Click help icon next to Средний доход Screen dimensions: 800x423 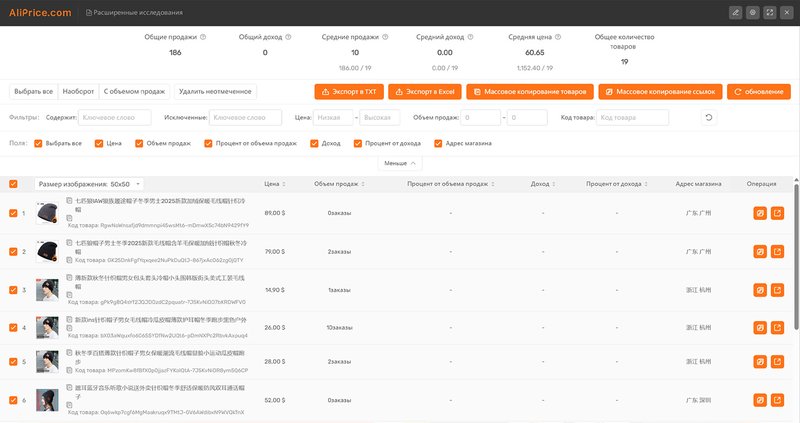(470, 37)
